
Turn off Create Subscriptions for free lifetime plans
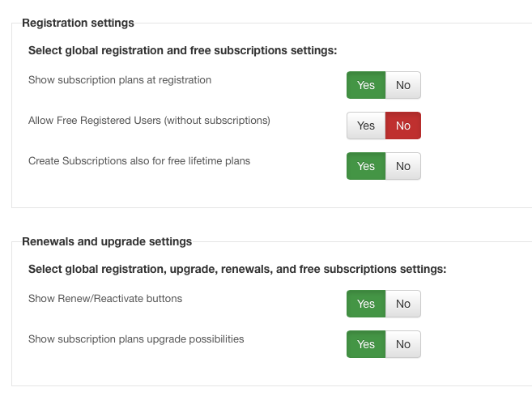coord(403,166)
